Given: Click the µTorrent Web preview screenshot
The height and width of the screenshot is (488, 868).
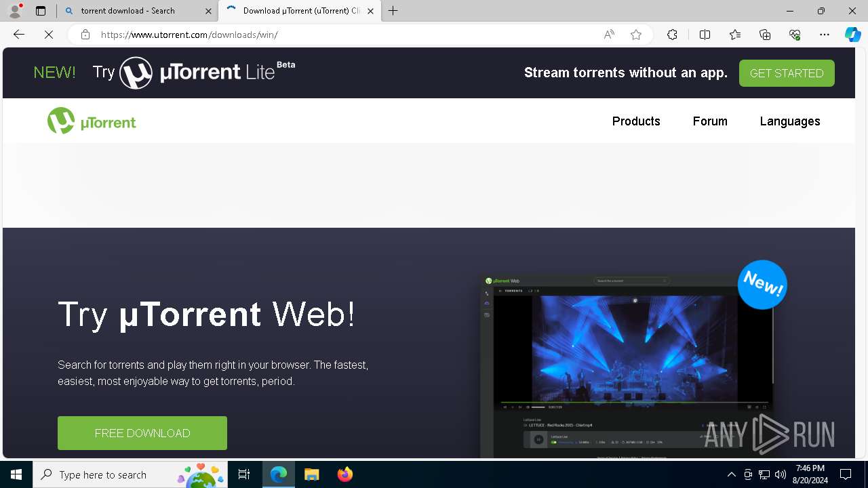Looking at the screenshot, I should pyautogui.click(x=627, y=366).
